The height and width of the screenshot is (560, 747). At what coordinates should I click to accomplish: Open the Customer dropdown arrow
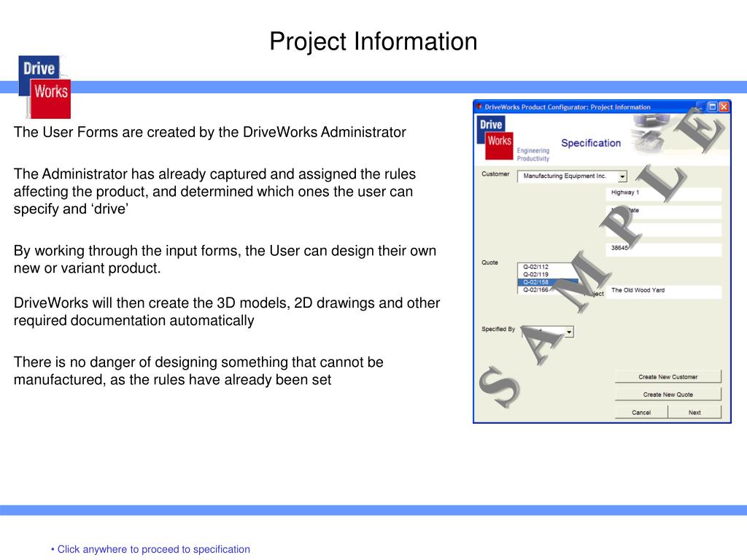(622, 176)
